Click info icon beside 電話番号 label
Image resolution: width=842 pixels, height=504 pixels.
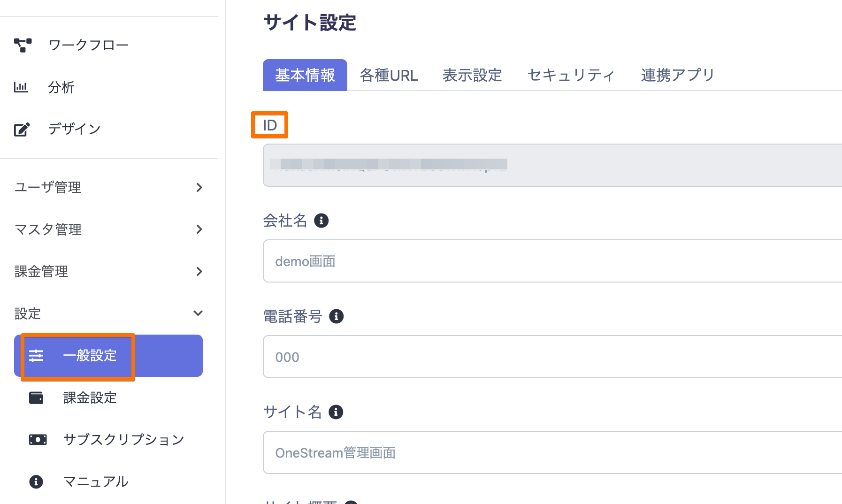point(336,316)
